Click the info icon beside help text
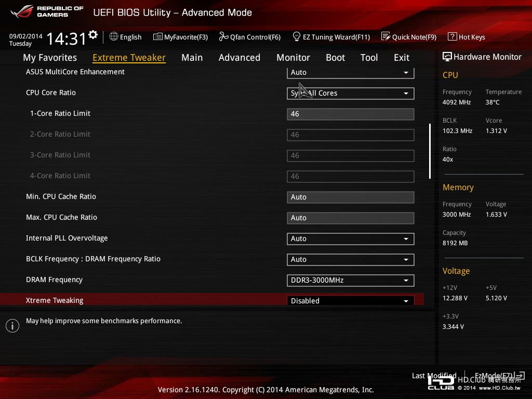Image resolution: width=532 pixels, height=399 pixels. [x=12, y=326]
